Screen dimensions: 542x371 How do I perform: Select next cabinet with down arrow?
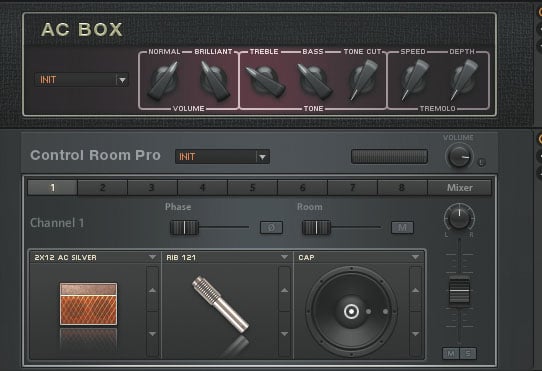point(152,334)
